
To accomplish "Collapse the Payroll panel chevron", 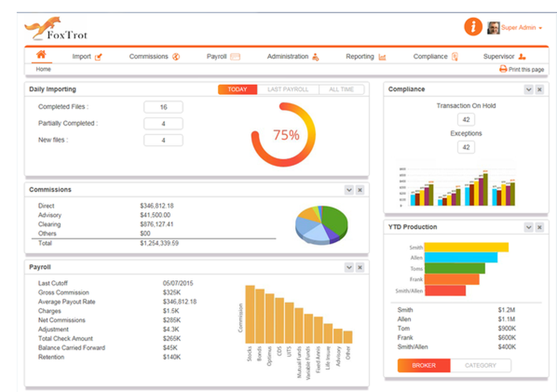I will pyautogui.click(x=349, y=267).
